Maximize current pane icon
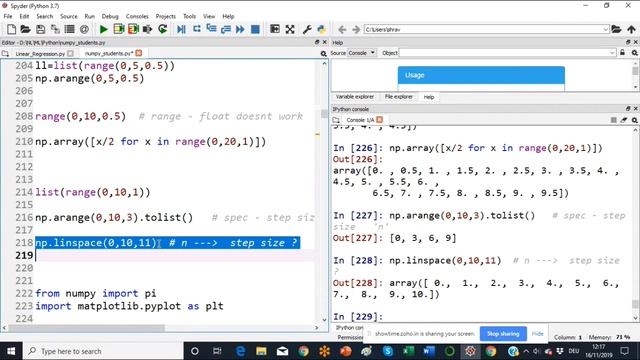This screenshot has height=360, width=640. coord(275,29)
